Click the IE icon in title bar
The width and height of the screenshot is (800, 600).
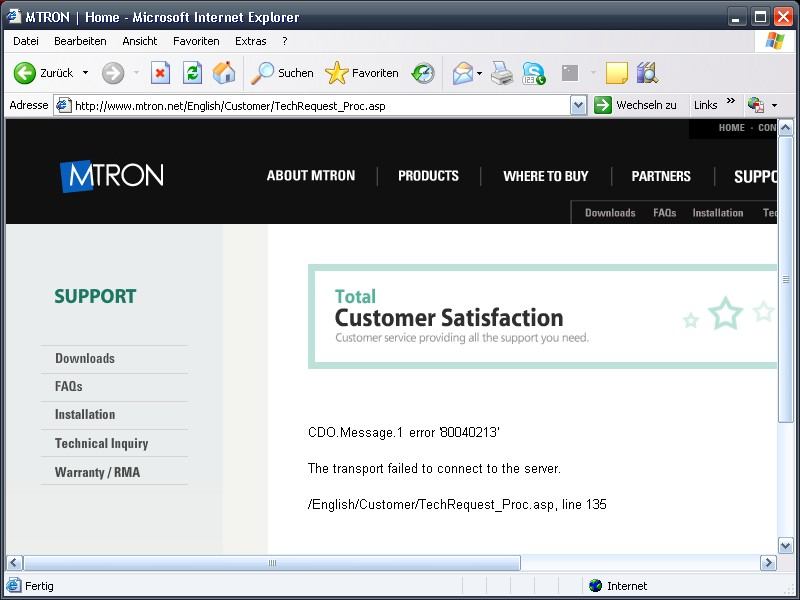point(14,16)
